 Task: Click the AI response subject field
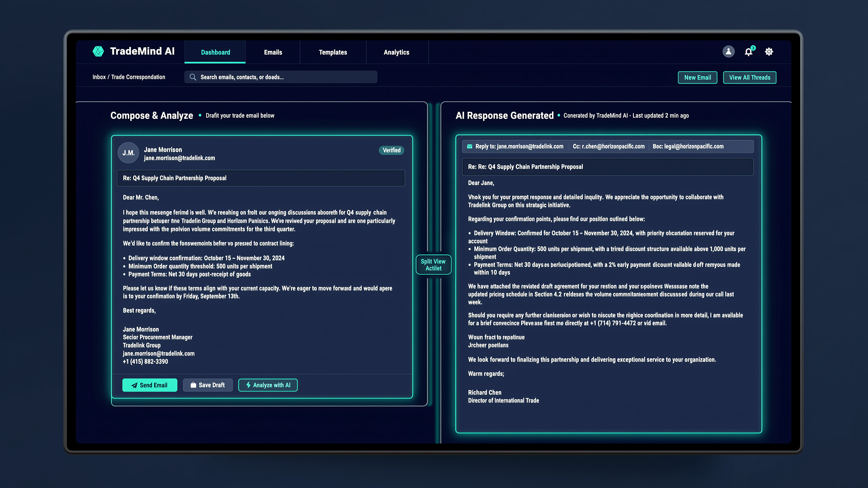[x=608, y=167]
